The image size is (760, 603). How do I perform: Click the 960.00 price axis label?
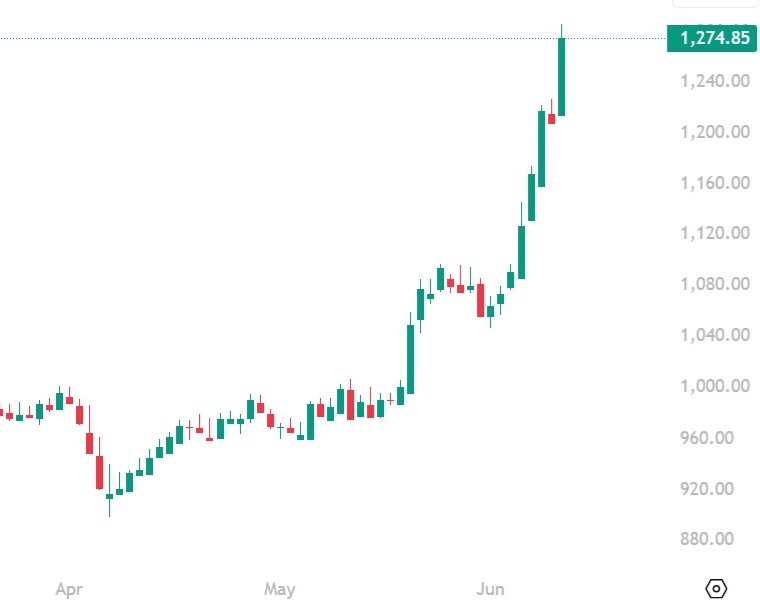707,438
